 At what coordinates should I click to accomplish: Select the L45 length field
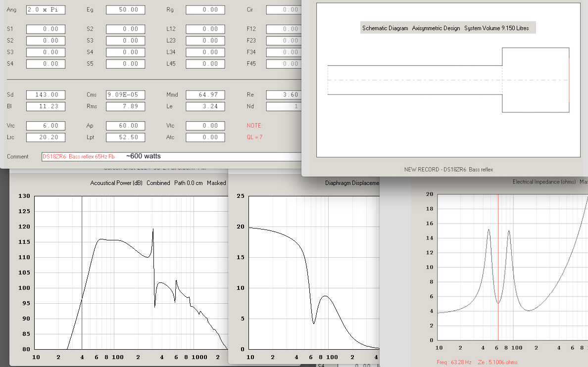click(x=205, y=64)
